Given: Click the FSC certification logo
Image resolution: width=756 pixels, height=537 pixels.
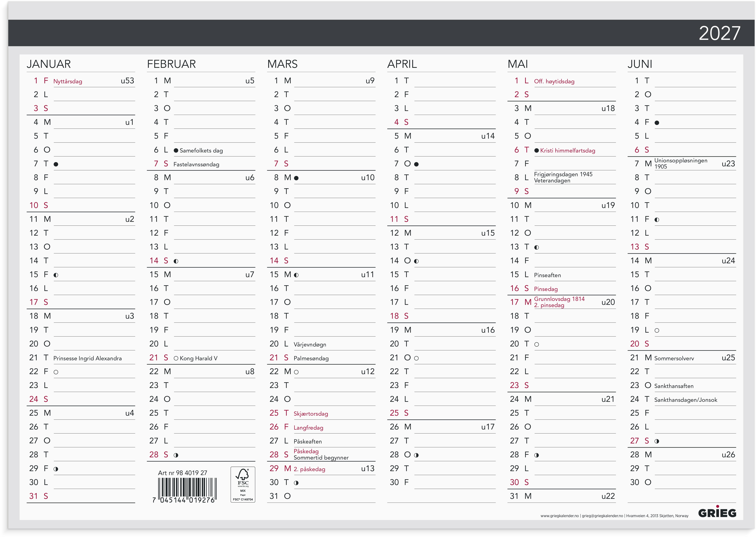Looking at the screenshot, I should (243, 484).
